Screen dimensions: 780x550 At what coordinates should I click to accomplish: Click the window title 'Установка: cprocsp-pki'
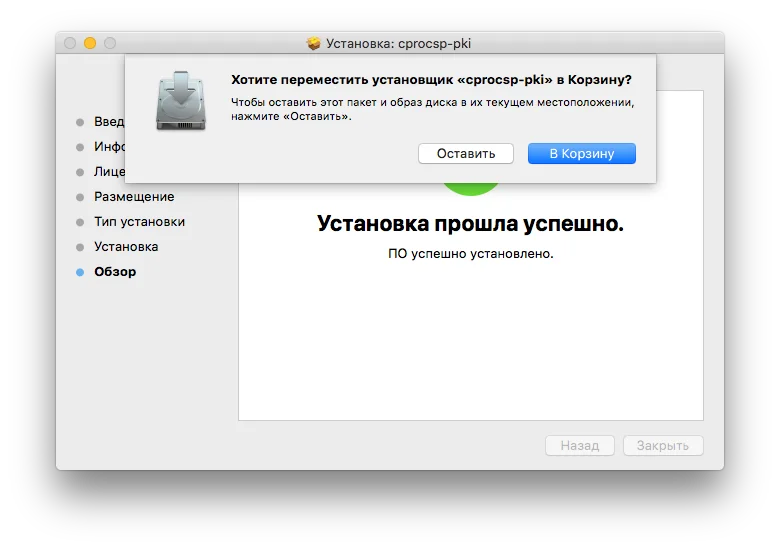[x=398, y=43]
